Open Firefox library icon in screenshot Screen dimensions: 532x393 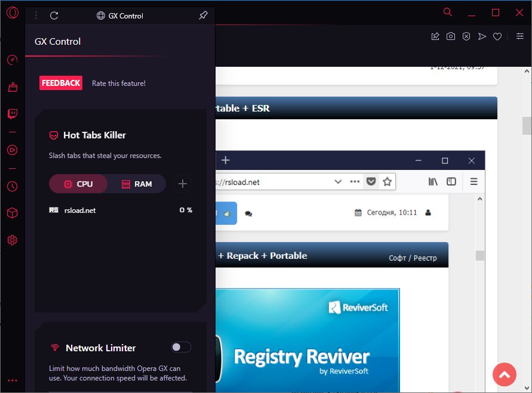[x=433, y=182]
